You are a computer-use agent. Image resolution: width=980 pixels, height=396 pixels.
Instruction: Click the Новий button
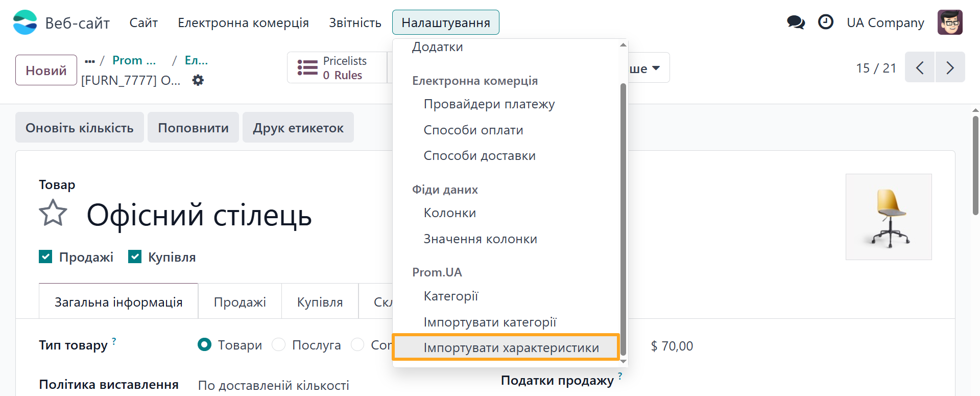pos(46,70)
